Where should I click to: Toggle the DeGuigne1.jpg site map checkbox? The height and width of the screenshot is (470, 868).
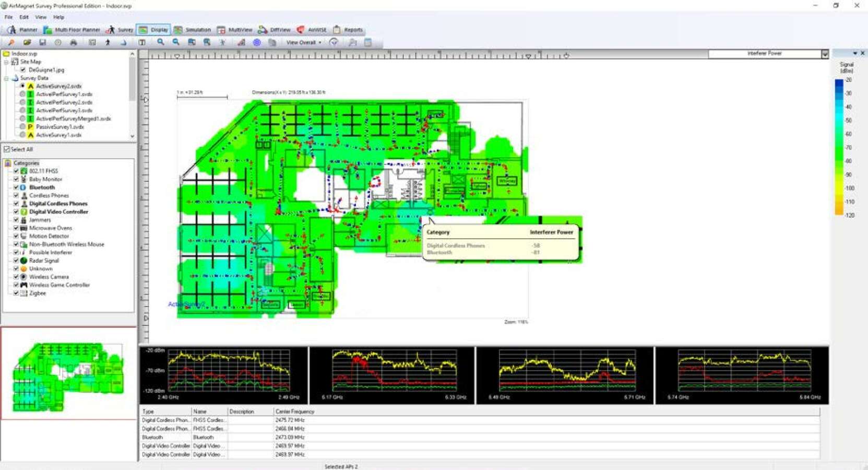[x=23, y=69]
